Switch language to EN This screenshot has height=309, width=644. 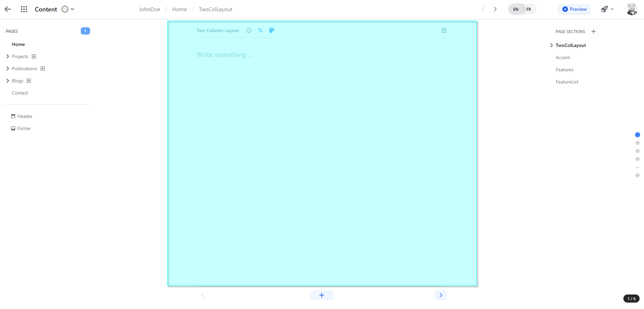[516, 9]
